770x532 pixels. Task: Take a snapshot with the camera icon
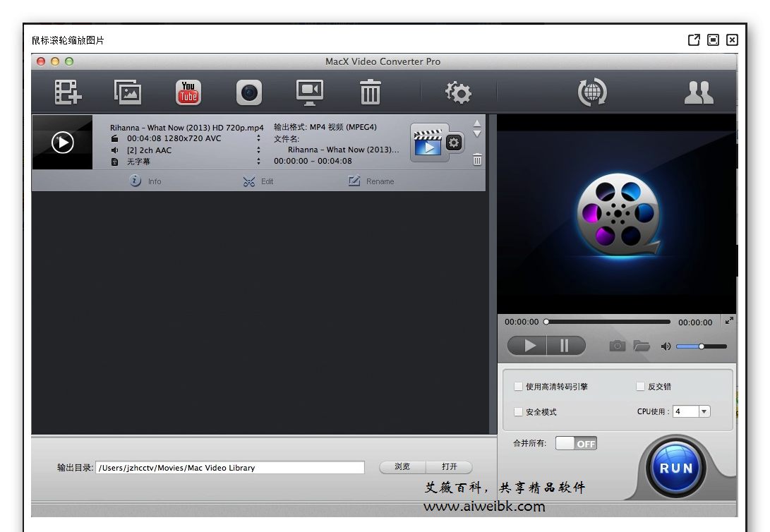618,346
